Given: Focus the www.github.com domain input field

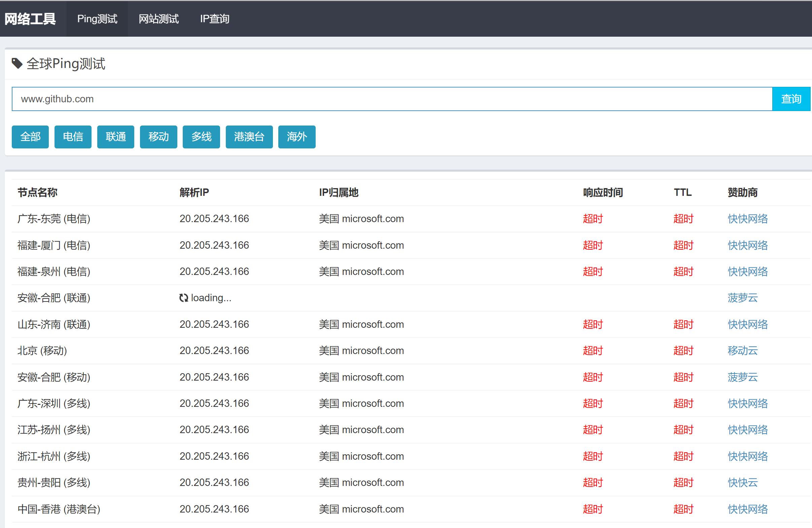Looking at the screenshot, I should 392,99.
